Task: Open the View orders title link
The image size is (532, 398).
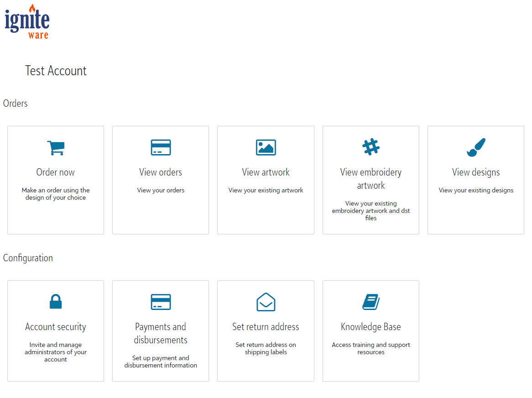Action: point(161,172)
